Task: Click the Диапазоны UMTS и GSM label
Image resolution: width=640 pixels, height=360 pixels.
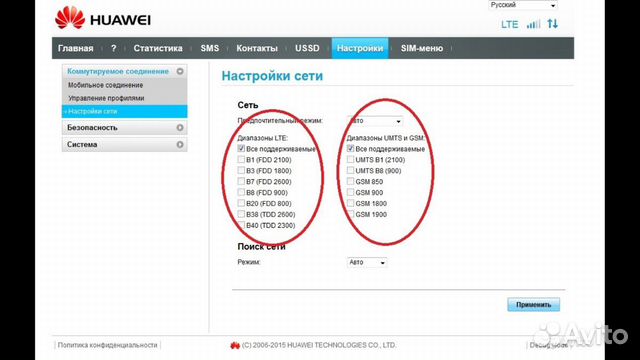Action: click(386, 138)
